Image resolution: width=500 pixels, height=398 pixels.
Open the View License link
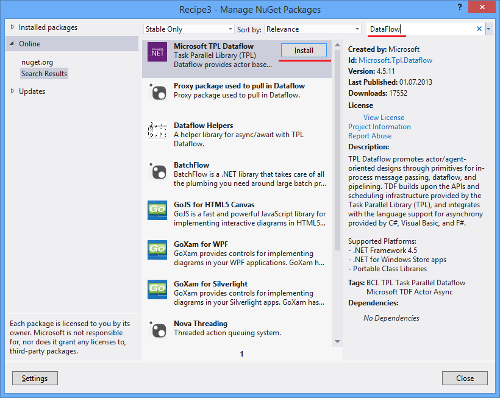(384, 117)
